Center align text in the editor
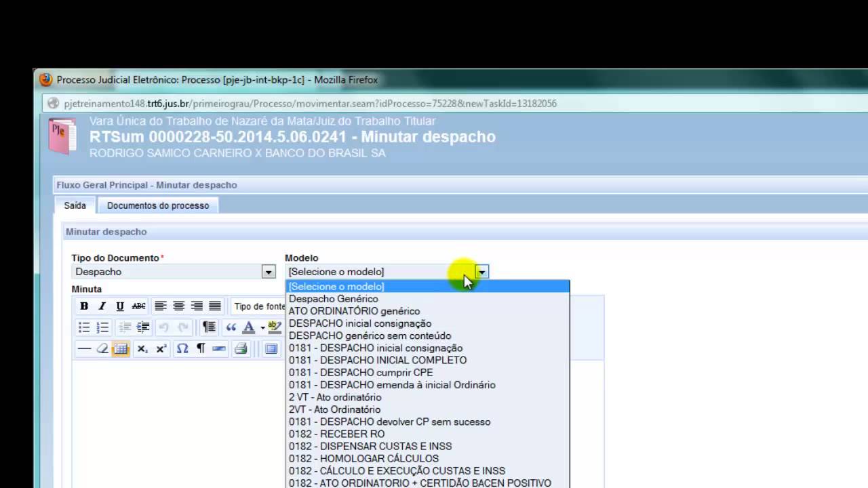This screenshot has height=488, width=868. tap(179, 306)
